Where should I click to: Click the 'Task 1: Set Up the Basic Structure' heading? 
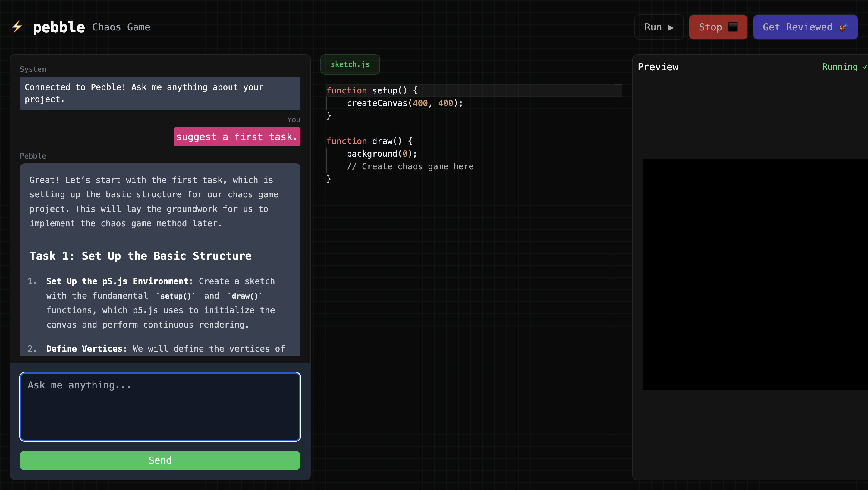[140, 256]
